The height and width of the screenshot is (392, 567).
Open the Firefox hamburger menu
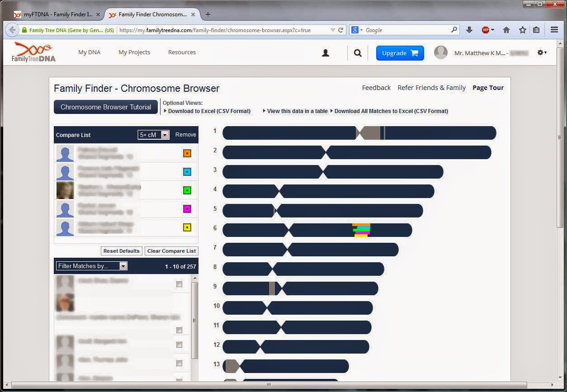[553, 29]
